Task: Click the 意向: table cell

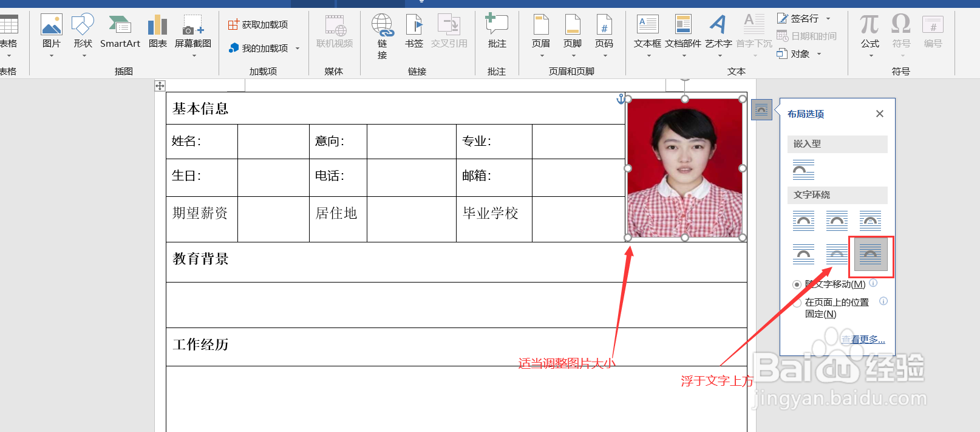Action: 338,142
